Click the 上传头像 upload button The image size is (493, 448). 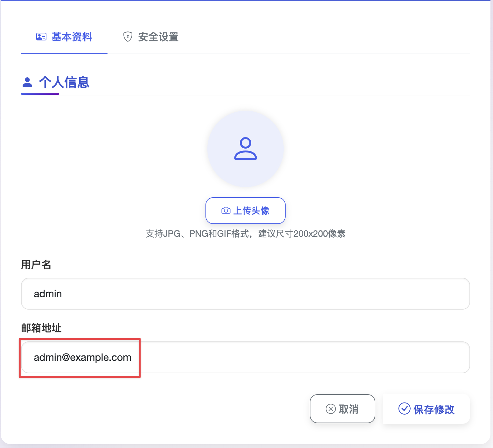coord(246,211)
